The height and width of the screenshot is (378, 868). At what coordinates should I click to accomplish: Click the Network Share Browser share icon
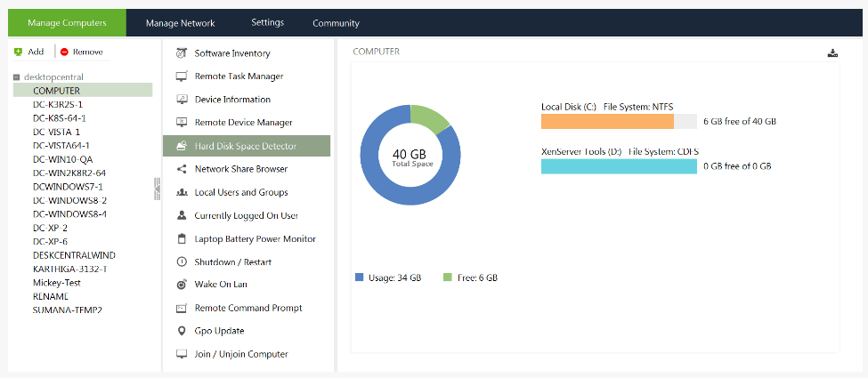click(x=181, y=169)
